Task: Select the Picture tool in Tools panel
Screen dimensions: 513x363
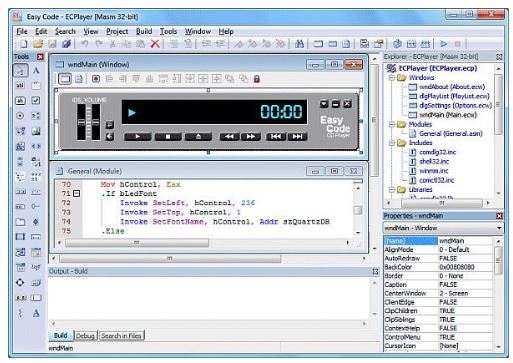Action: point(36,131)
